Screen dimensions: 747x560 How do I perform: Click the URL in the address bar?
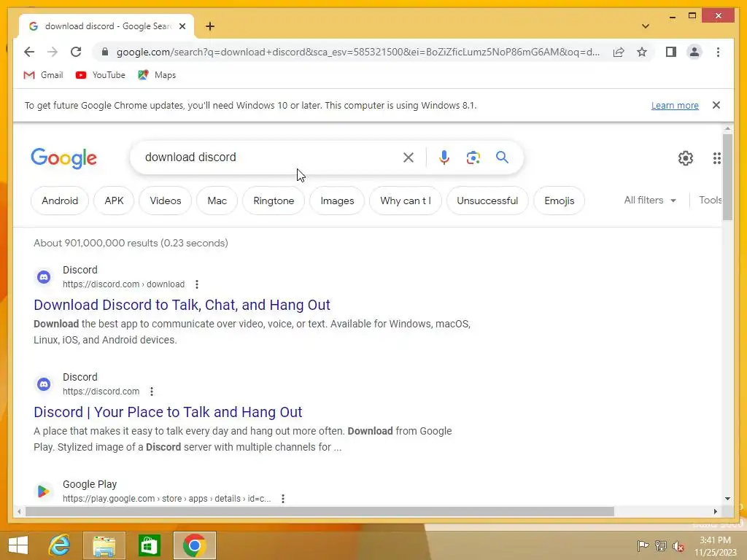click(357, 52)
